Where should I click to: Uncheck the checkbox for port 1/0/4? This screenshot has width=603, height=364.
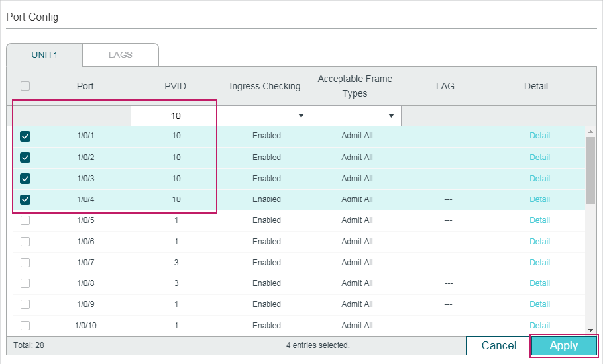pos(25,199)
